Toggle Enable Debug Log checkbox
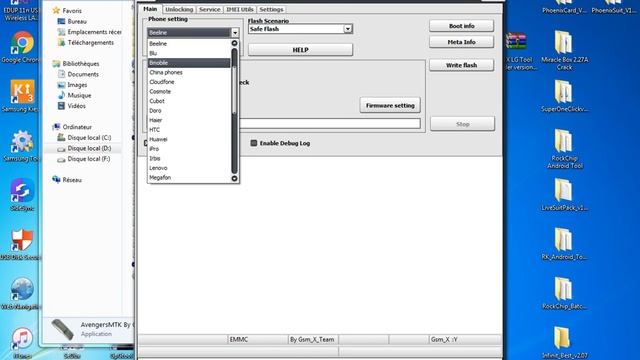Image resolution: width=640 pixels, height=360 pixels. [253, 143]
